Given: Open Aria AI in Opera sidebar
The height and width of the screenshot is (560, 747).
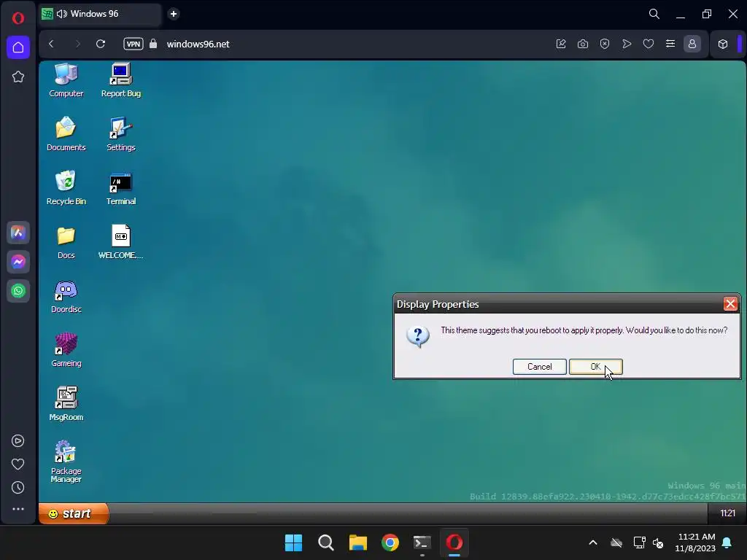Looking at the screenshot, I should point(18,233).
